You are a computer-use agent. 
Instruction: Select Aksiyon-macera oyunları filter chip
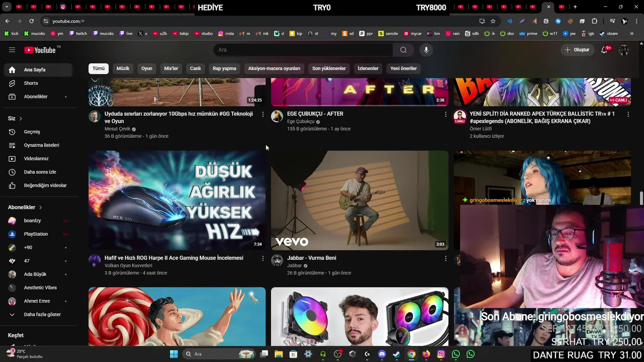[x=274, y=68]
